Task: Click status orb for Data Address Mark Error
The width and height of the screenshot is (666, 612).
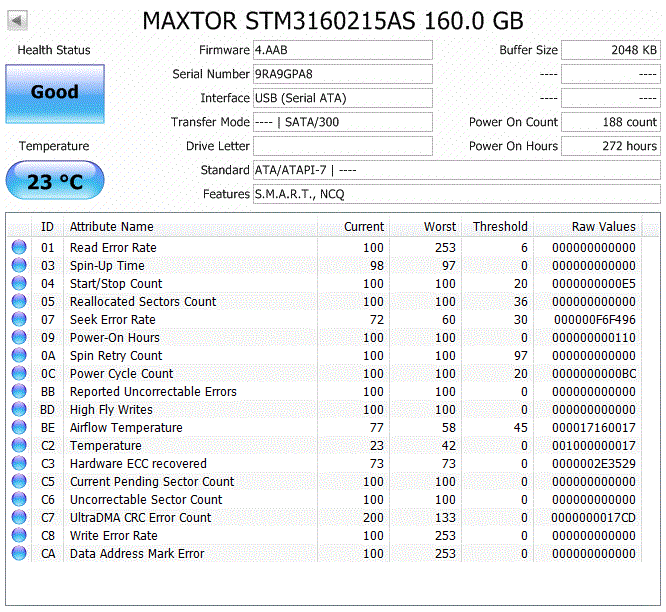Action: (x=19, y=554)
